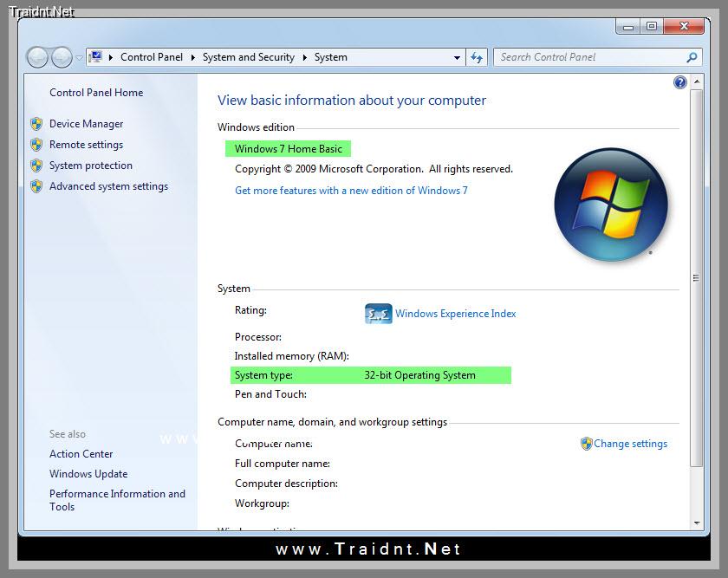Go to Control Panel Home
The image size is (728, 578).
point(96,93)
